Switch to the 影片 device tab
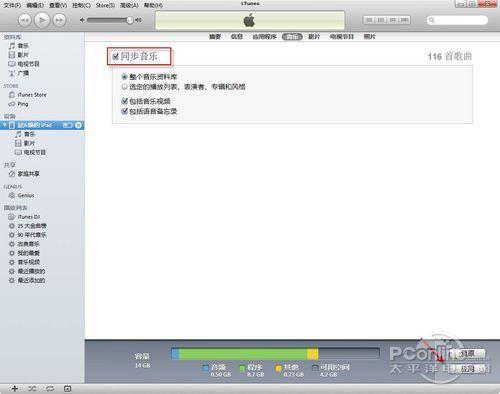The height and width of the screenshot is (394, 500). click(314, 37)
